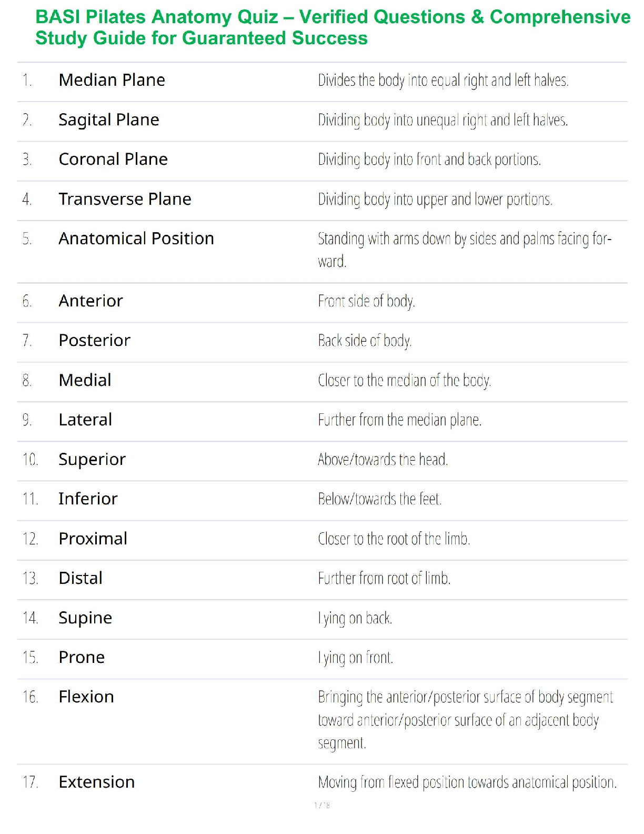644x834 pixels.
Task: Select the Extension term
Action: 97,782
